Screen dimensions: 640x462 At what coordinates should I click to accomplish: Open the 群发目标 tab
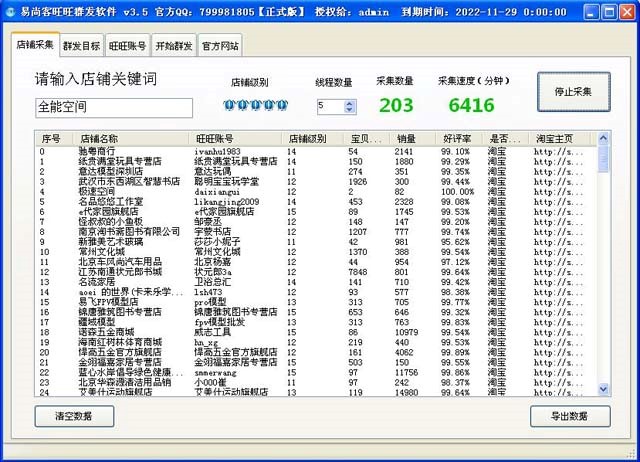click(82, 46)
